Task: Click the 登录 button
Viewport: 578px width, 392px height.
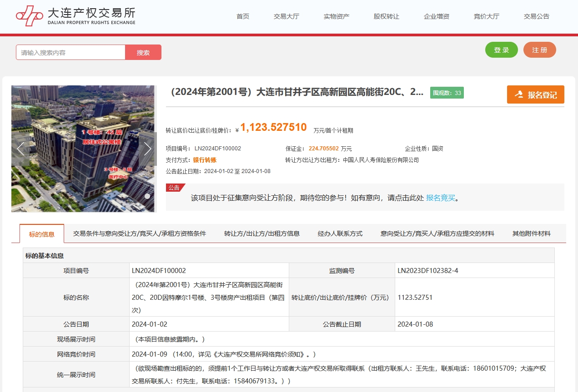Action: 501,50
